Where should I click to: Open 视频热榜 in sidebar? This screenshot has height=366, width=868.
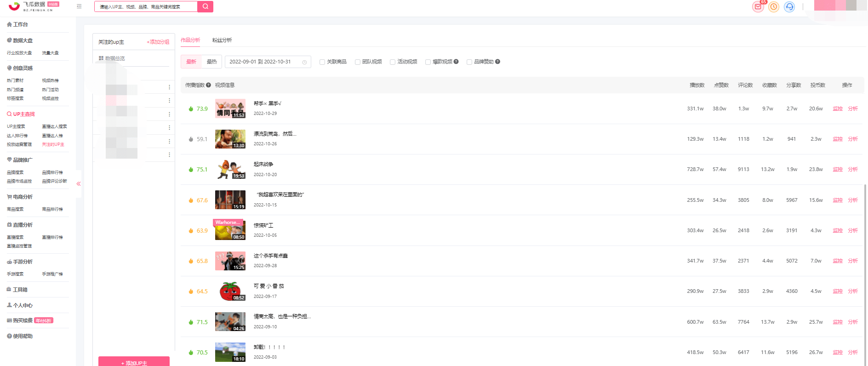[50, 80]
